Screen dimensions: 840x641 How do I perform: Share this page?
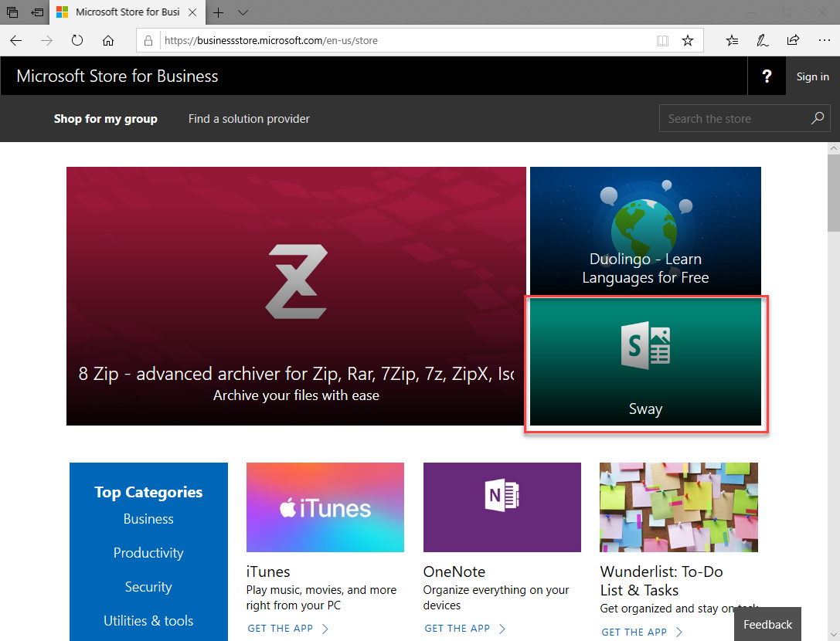[x=793, y=40]
